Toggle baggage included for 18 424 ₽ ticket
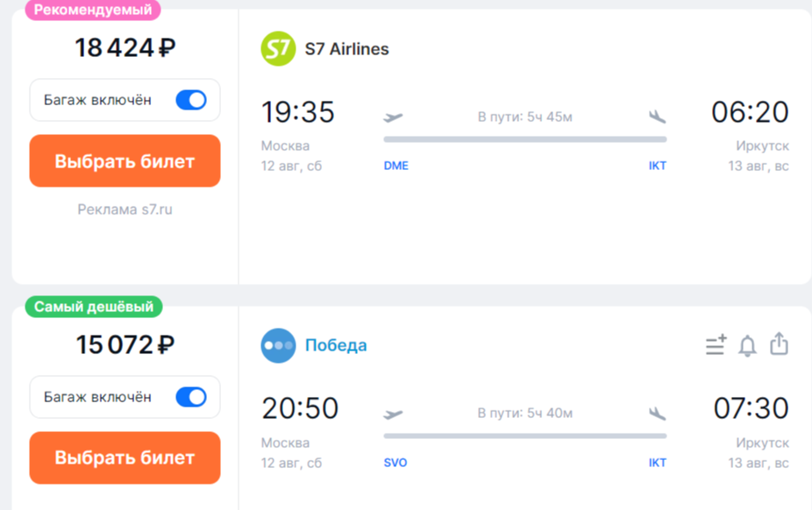 (x=191, y=100)
